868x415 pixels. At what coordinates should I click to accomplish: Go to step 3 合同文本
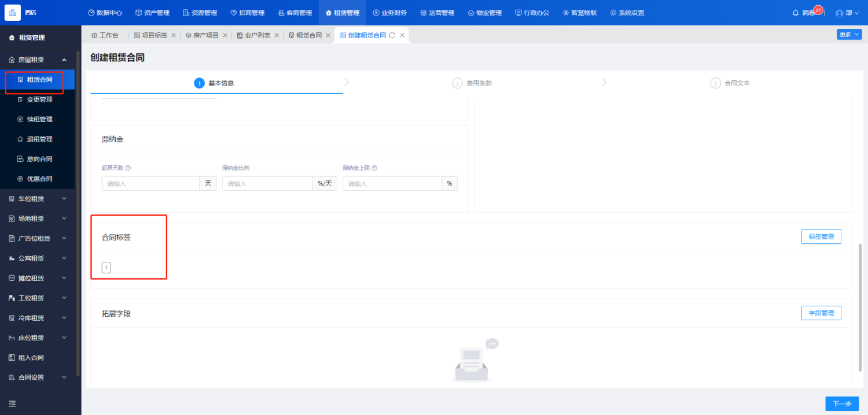click(x=730, y=83)
